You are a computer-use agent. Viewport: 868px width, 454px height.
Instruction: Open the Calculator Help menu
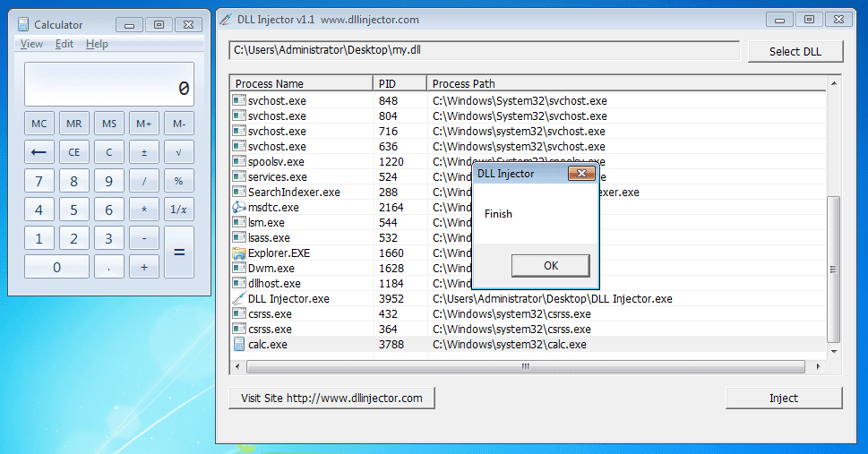point(97,44)
